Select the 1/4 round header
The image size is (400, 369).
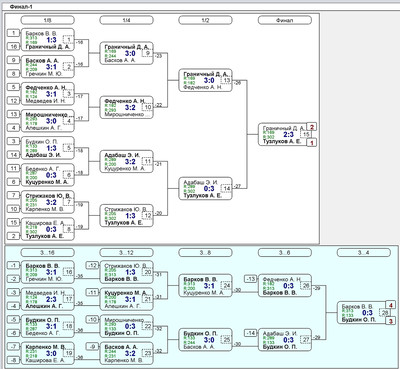tap(126, 20)
